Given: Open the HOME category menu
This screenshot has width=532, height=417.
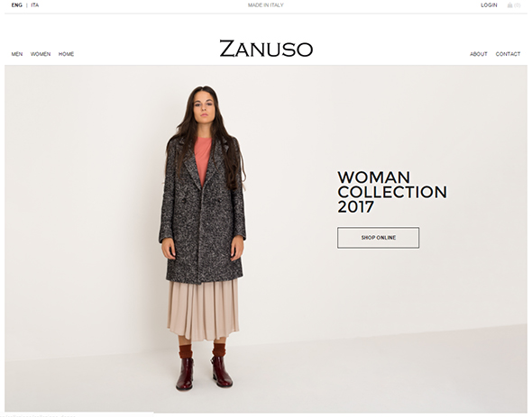Looking at the screenshot, I should 66,54.
